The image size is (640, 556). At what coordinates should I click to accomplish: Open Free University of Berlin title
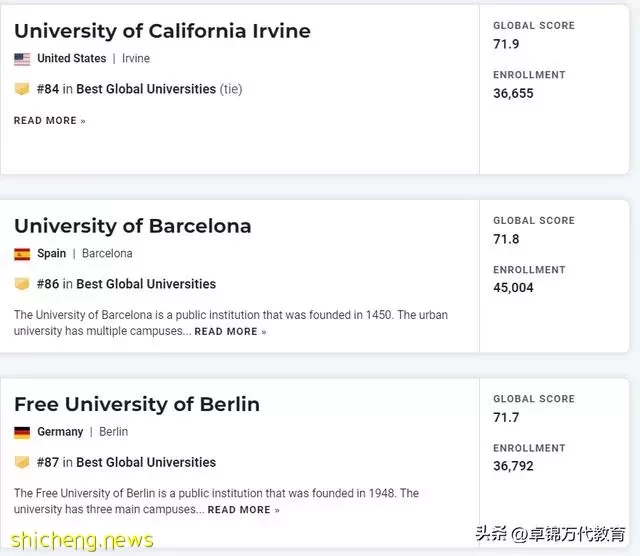click(137, 405)
